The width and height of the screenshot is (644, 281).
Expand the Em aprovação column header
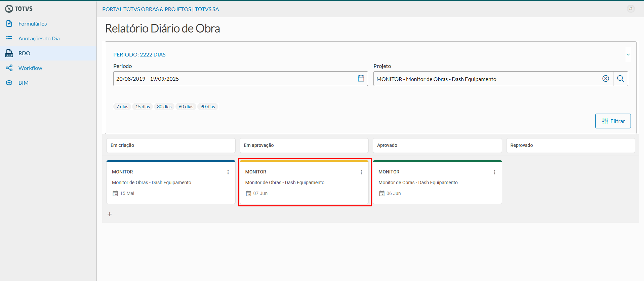304,145
